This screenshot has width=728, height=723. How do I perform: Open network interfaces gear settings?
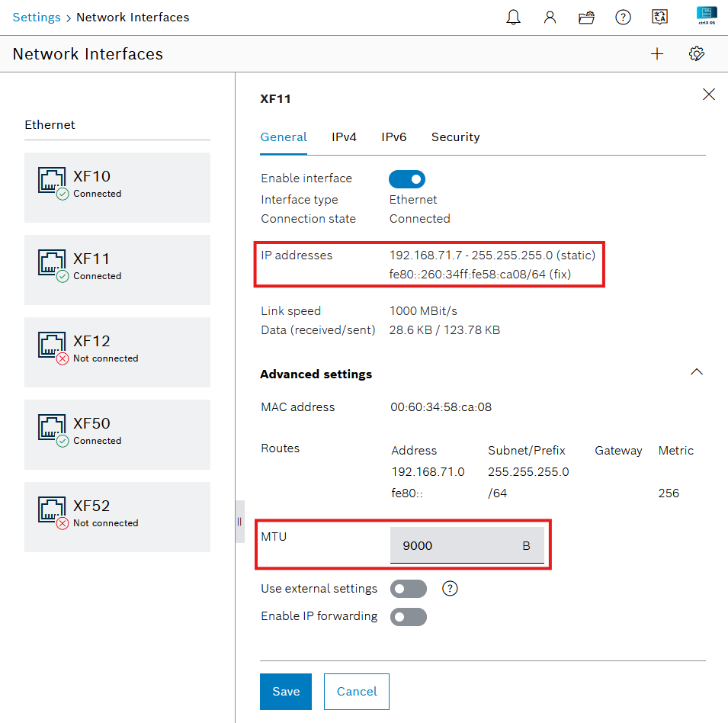[697, 54]
